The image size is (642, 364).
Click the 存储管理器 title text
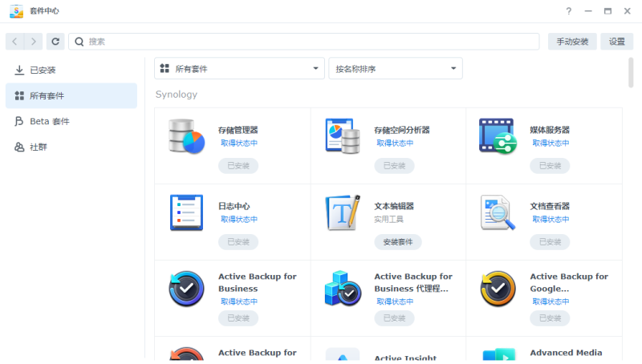pos(238,130)
